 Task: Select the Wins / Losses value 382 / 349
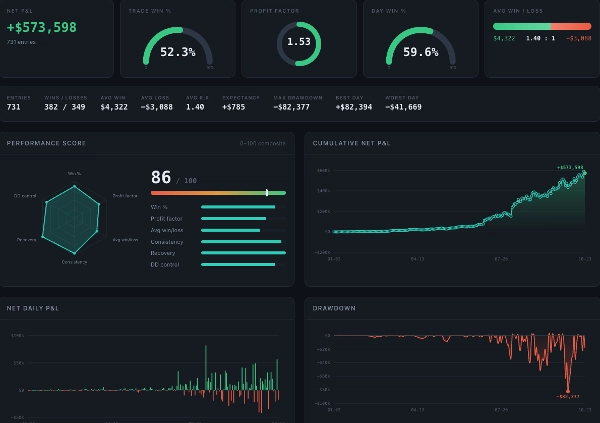tap(65, 107)
